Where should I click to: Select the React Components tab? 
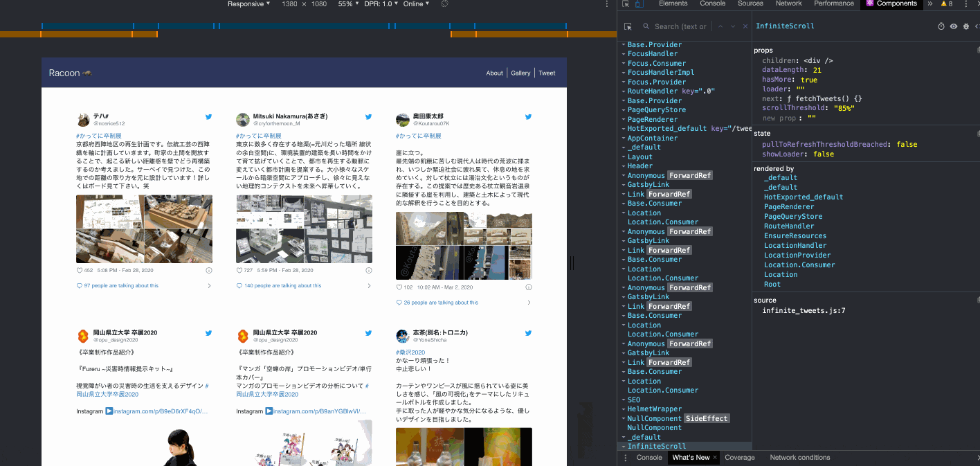891,3
